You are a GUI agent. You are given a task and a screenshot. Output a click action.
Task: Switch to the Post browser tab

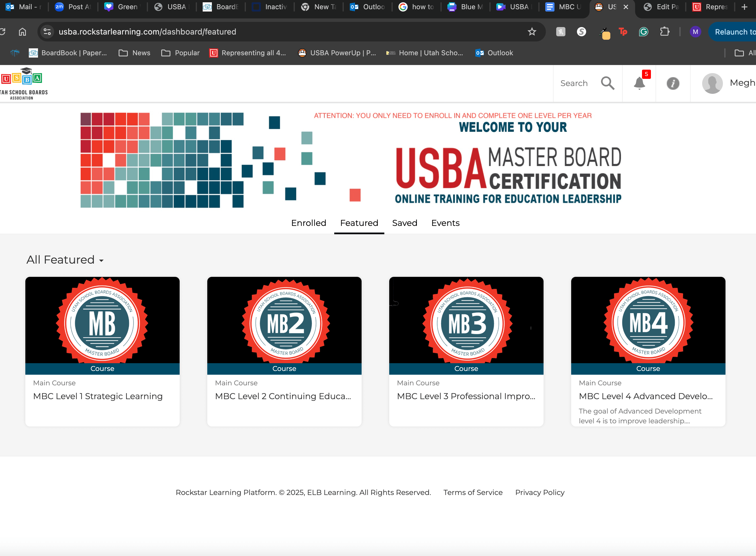tap(73, 7)
